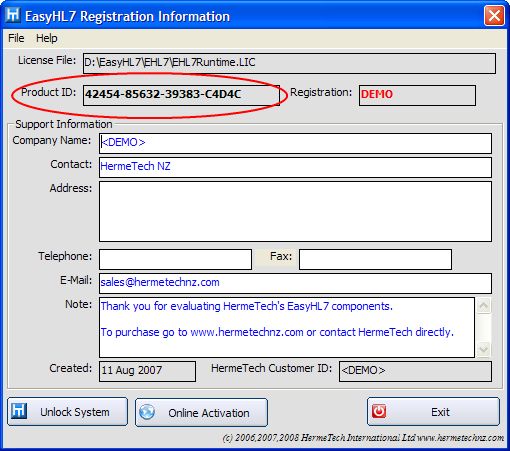Image resolution: width=510 pixels, height=451 pixels.
Task: Click the HermeTech Customer ID field
Action: (415, 371)
